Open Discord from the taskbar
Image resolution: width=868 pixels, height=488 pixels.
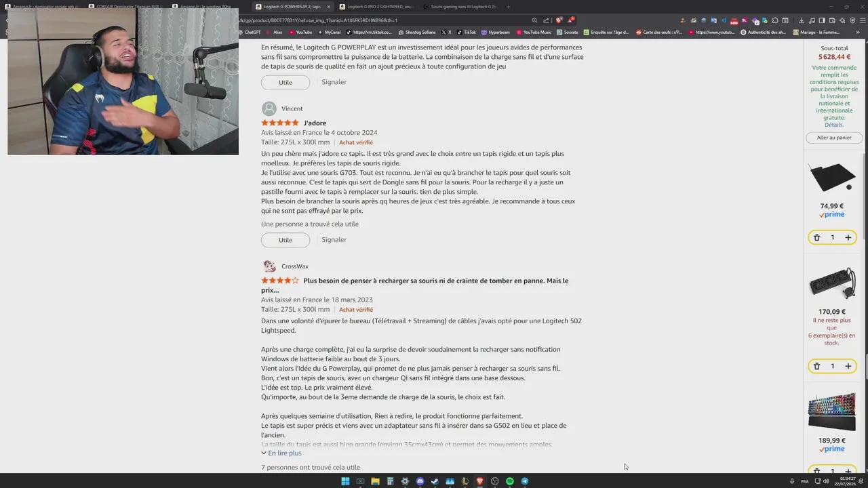pyautogui.click(x=420, y=481)
